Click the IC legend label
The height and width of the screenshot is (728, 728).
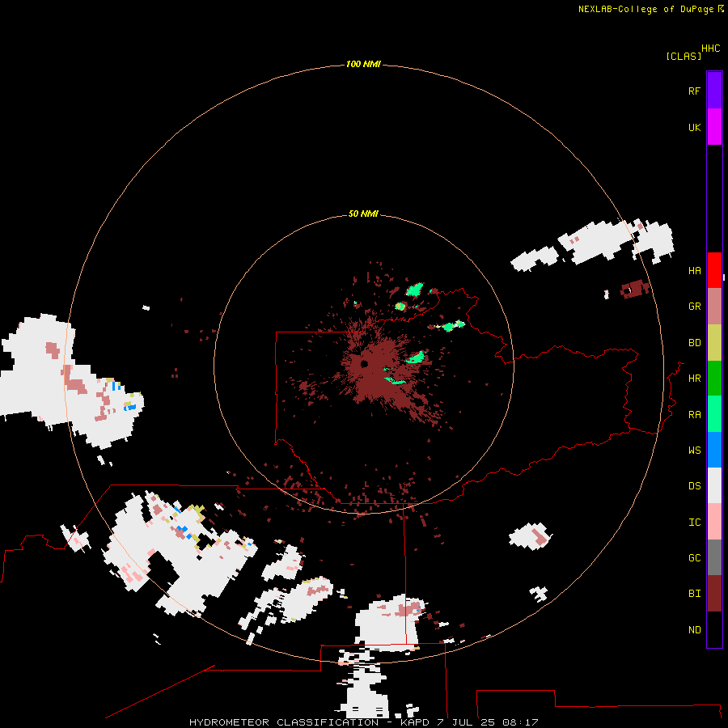[x=694, y=523]
